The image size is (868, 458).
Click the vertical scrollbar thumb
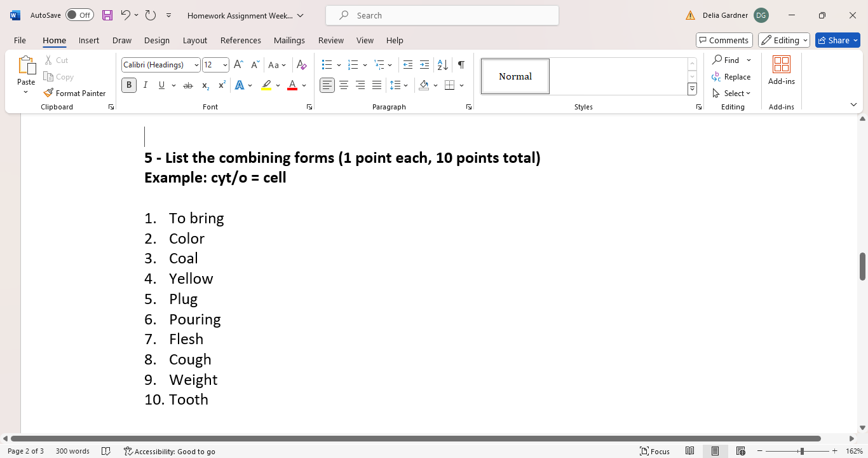pos(862,266)
